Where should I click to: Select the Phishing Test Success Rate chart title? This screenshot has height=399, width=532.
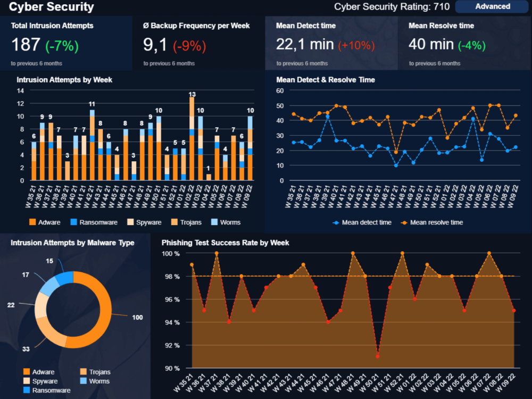tap(226, 243)
